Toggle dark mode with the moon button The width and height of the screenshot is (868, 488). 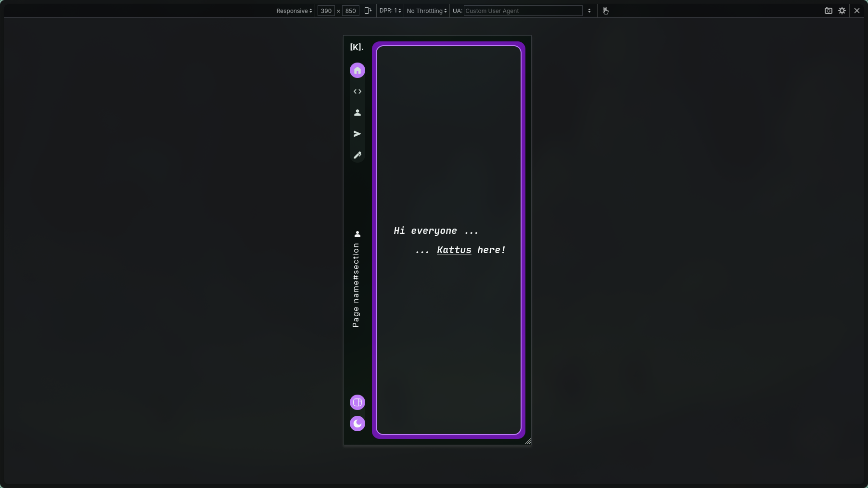pos(357,424)
